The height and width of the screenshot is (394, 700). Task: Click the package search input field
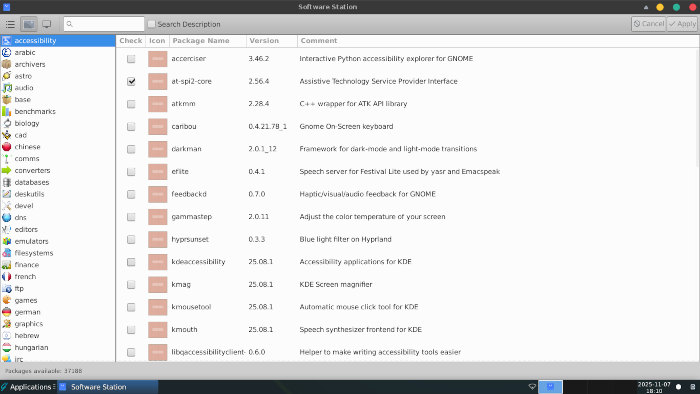click(x=104, y=24)
